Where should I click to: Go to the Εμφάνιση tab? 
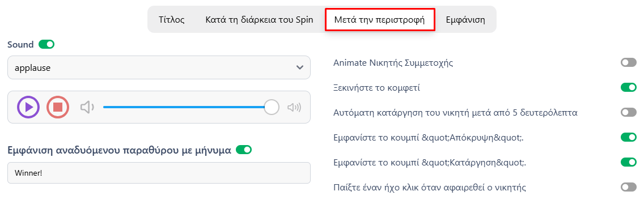[x=465, y=20]
